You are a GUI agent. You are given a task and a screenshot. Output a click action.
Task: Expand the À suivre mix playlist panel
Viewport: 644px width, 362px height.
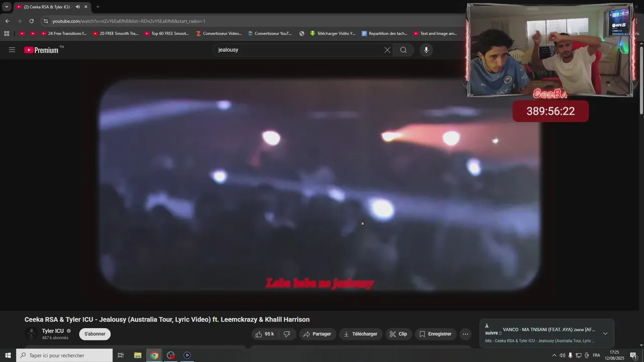pyautogui.click(x=605, y=333)
